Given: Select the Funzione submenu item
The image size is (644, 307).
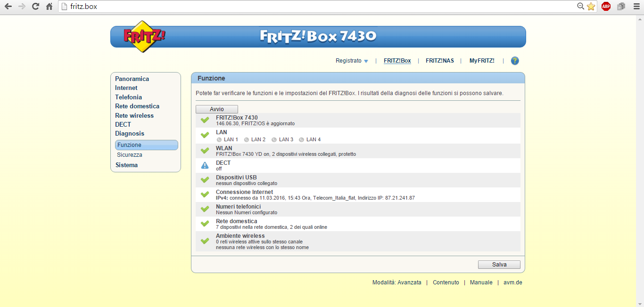Looking at the screenshot, I should pos(146,145).
